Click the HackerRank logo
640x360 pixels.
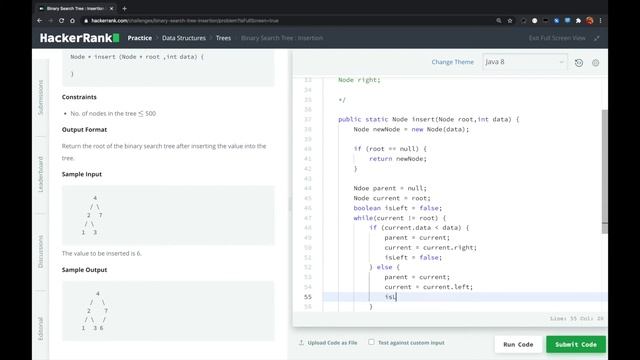(x=80, y=38)
